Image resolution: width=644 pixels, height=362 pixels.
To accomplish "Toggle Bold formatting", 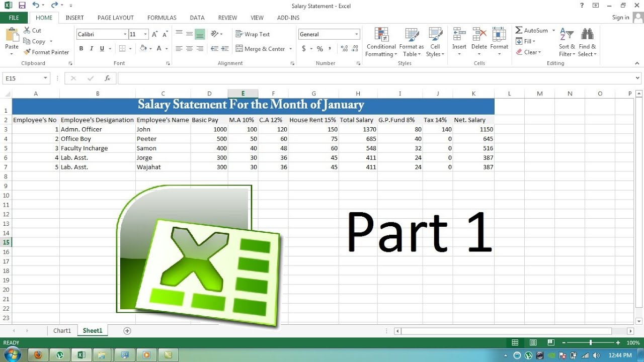I will (81, 49).
